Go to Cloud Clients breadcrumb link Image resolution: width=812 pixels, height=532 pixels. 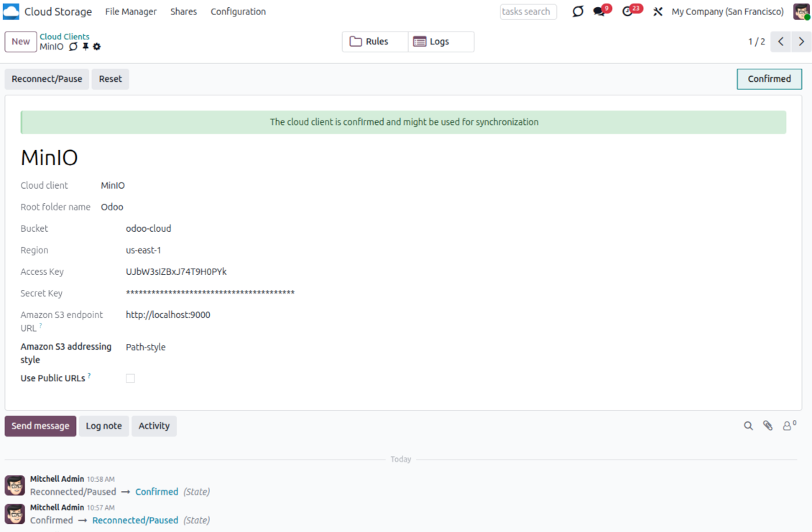[x=64, y=36]
